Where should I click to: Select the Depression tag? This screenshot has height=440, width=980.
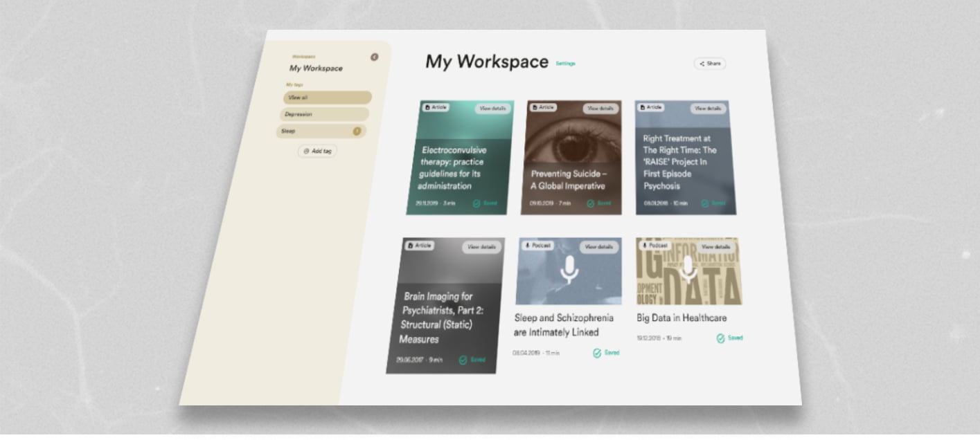tap(325, 114)
